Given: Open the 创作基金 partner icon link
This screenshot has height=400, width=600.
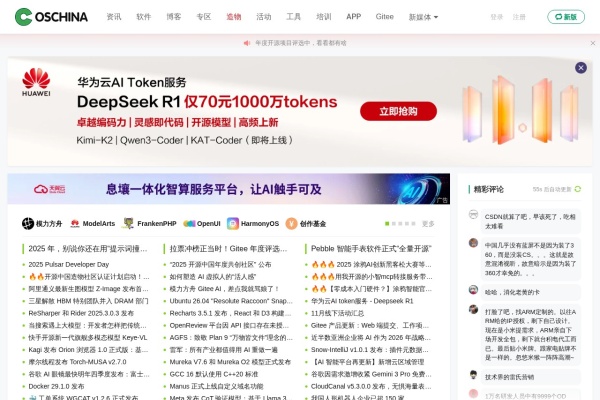Looking at the screenshot, I should click(306, 224).
